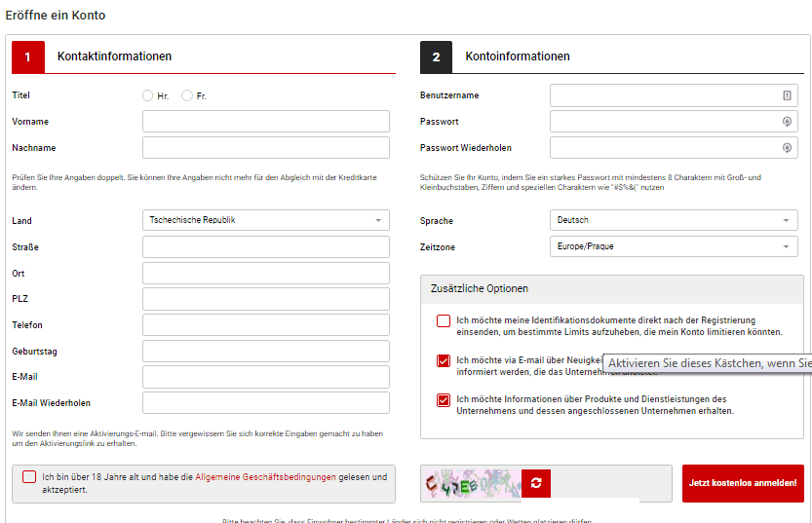Click the refresh captcha icon
The width and height of the screenshot is (812, 523).
pos(536,483)
